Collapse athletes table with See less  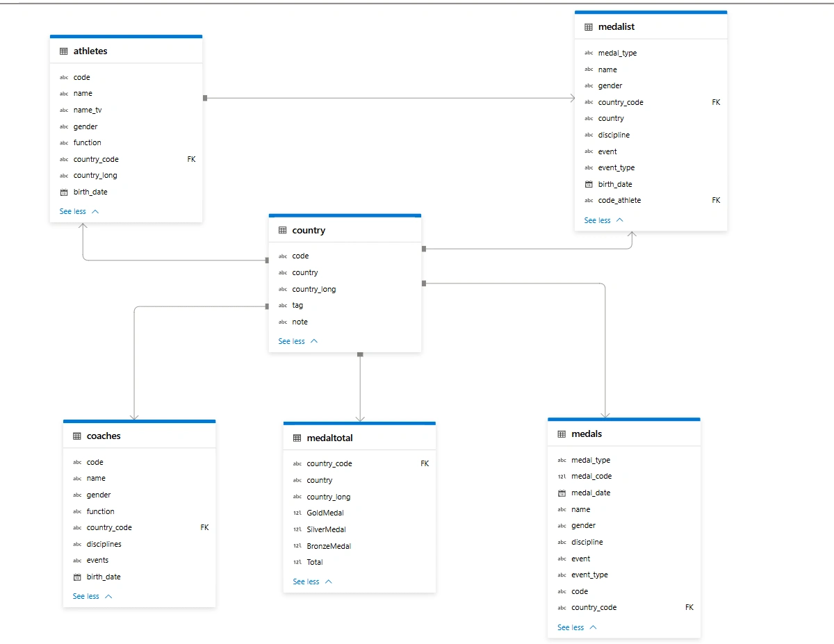[79, 211]
